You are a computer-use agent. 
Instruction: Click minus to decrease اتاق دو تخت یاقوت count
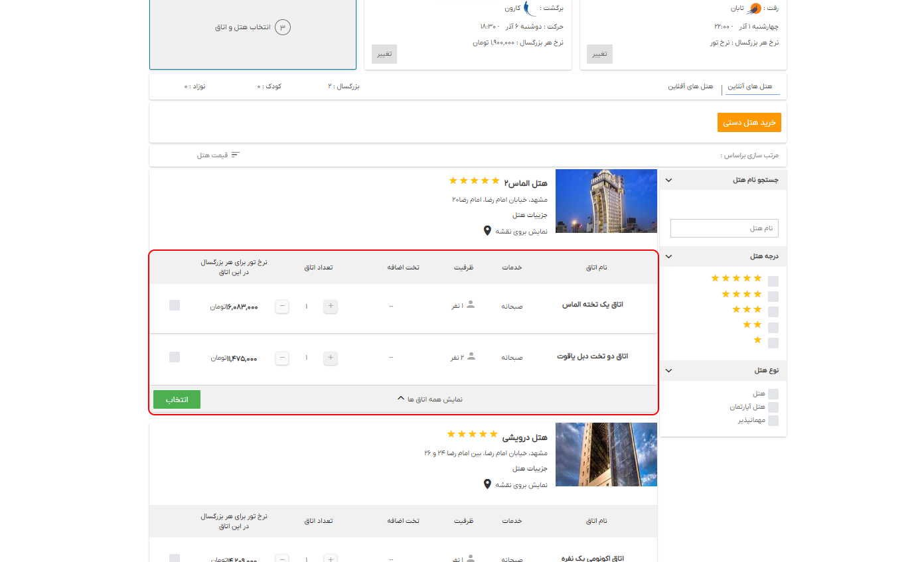[281, 358]
